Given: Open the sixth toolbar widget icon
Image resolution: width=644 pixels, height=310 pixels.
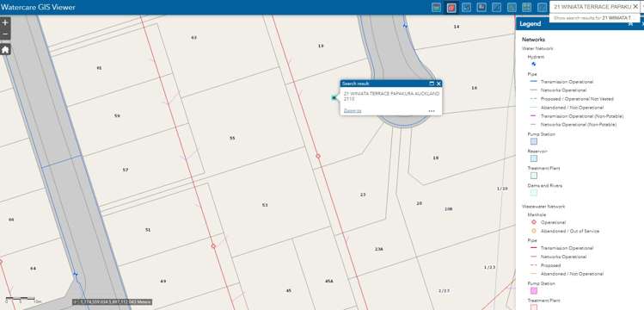Looking at the screenshot, I should [512, 8].
